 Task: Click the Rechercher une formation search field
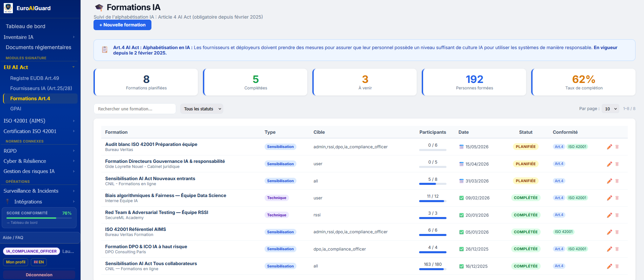click(x=134, y=109)
